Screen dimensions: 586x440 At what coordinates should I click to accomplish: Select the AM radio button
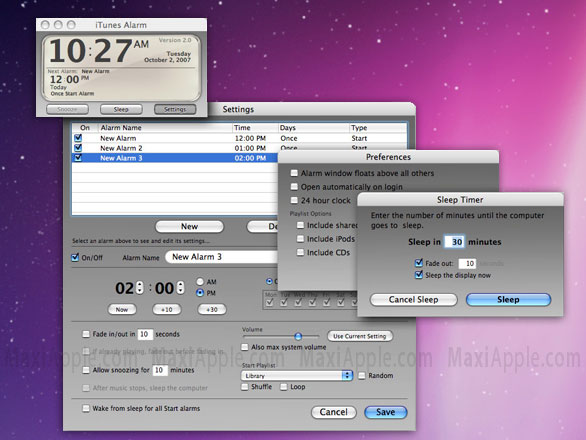200,281
